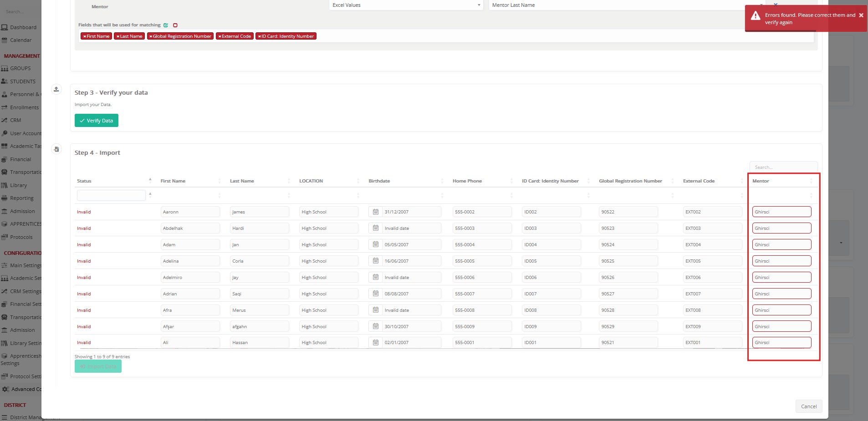Click the table Search input field

[783, 167]
